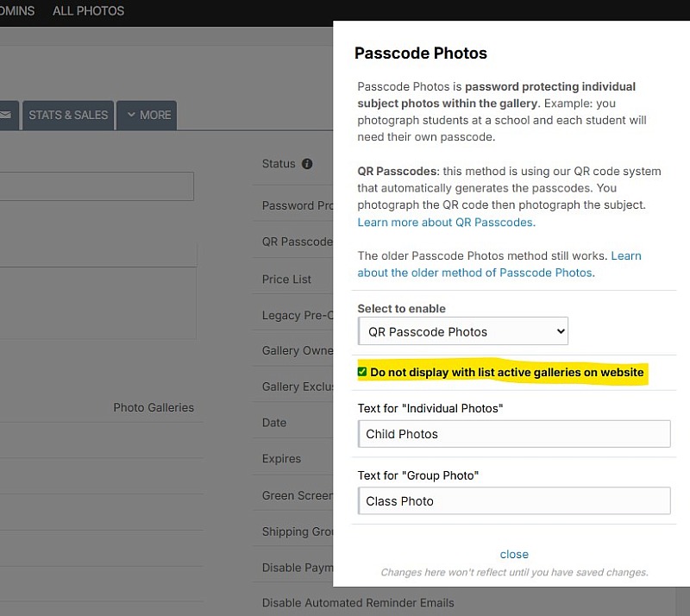
Task: Open the envelope email tab
Action: (9, 116)
